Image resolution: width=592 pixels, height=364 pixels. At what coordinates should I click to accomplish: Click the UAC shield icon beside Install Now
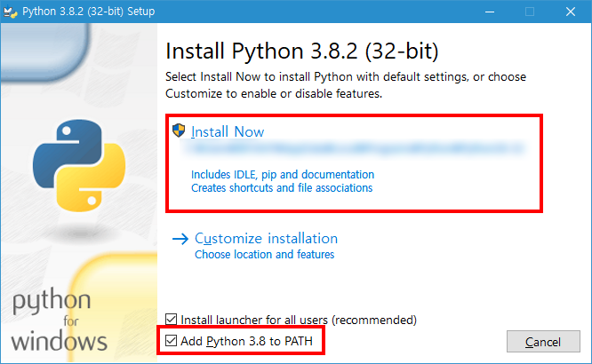[179, 131]
